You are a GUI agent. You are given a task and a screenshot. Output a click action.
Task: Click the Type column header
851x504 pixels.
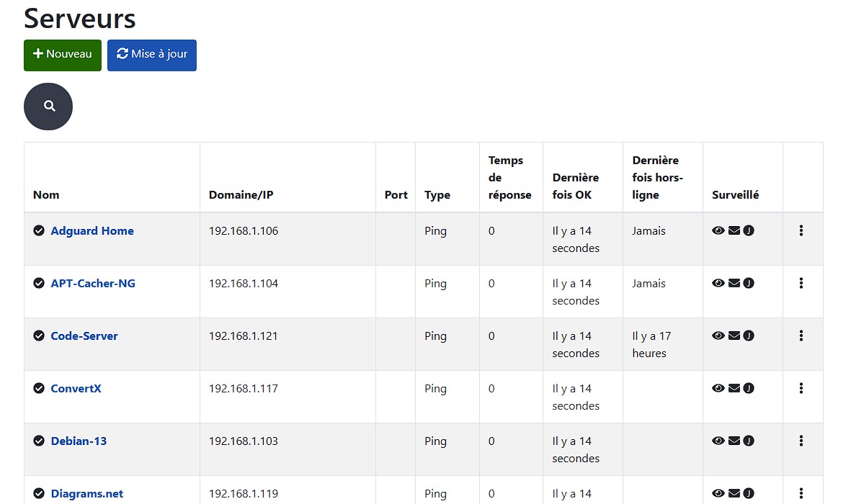pyautogui.click(x=437, y=194)
